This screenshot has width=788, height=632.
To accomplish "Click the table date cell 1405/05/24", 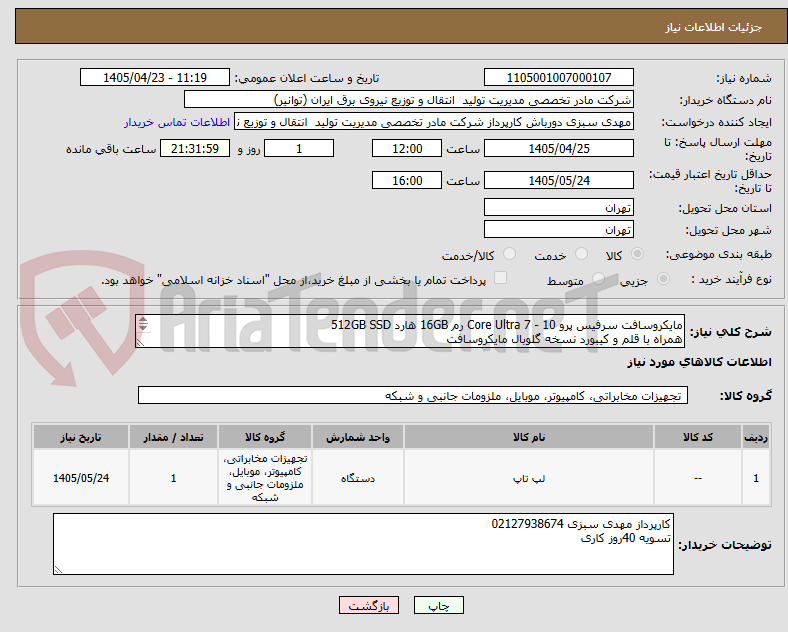I will [81, 478].
